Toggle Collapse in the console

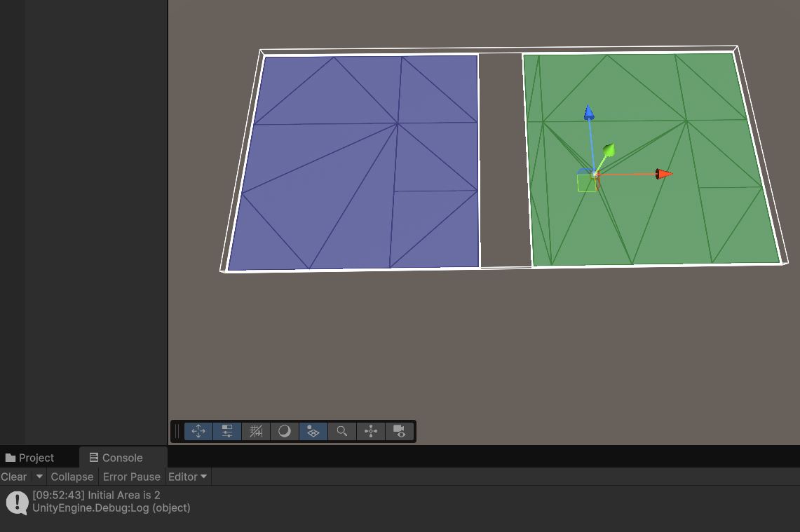(x=72, y=477)
